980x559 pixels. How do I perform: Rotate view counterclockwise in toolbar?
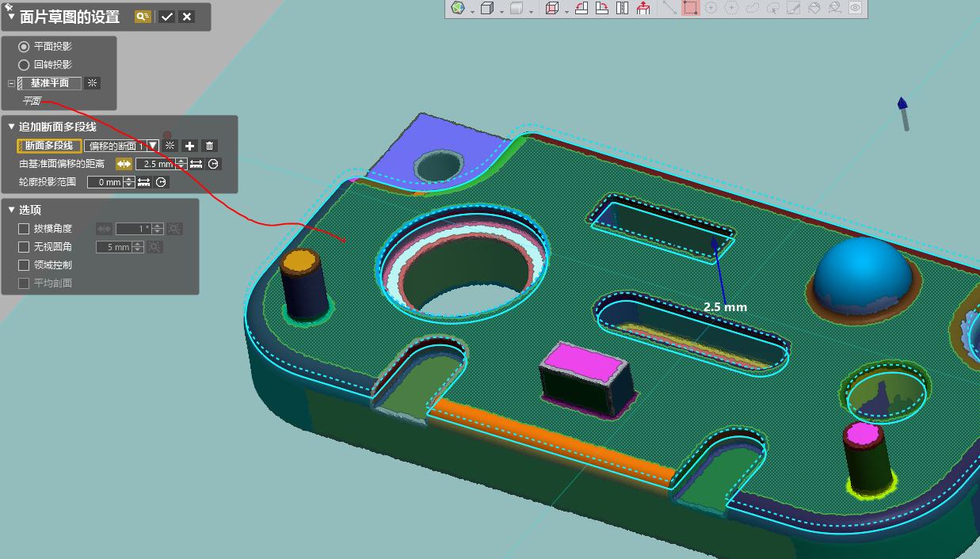[x=581, y=8]
